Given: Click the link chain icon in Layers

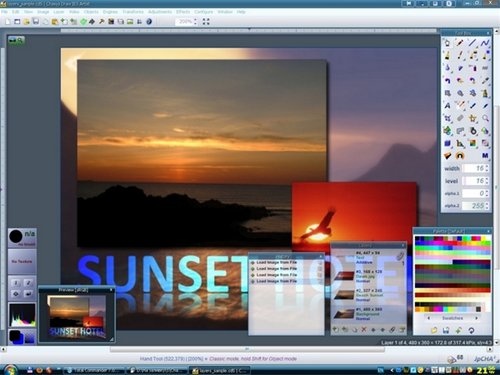Looking at the screenshot, I should click(x=392, y=330).
